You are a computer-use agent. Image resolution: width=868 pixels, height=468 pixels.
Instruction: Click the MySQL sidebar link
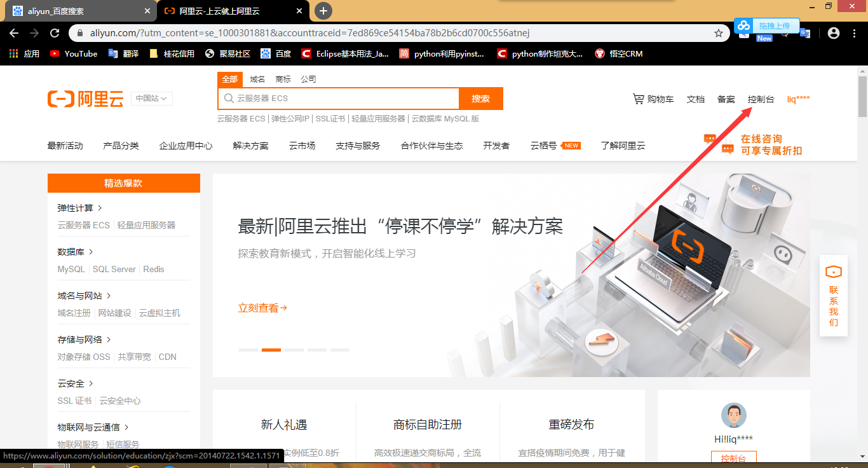71,269
